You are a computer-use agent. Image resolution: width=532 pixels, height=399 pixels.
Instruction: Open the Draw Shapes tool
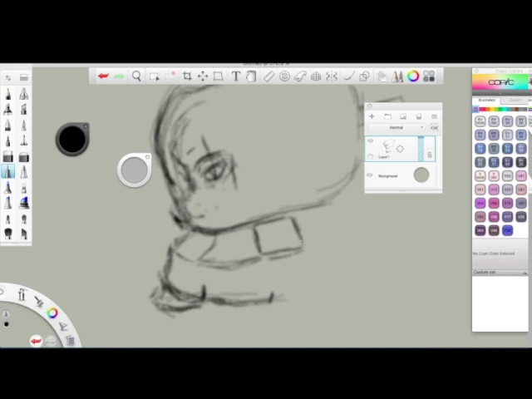tap(364, 76)
